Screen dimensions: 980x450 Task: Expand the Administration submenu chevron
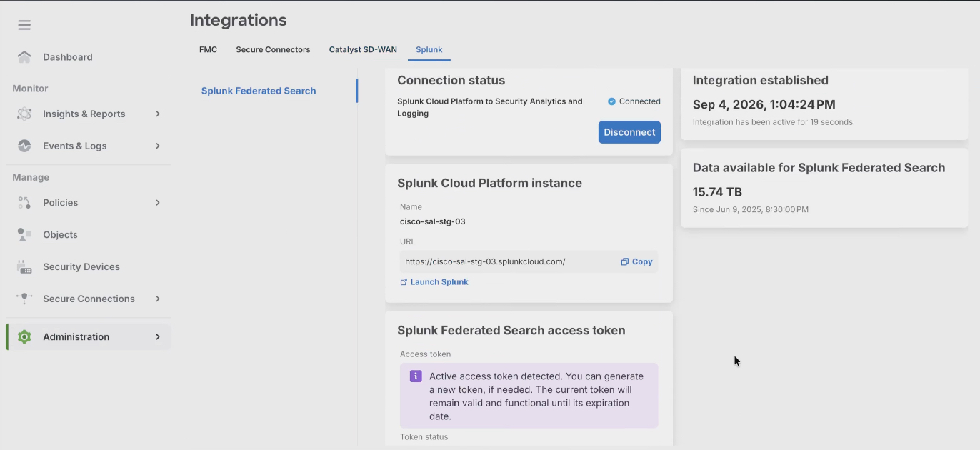(x=158, y=337)
